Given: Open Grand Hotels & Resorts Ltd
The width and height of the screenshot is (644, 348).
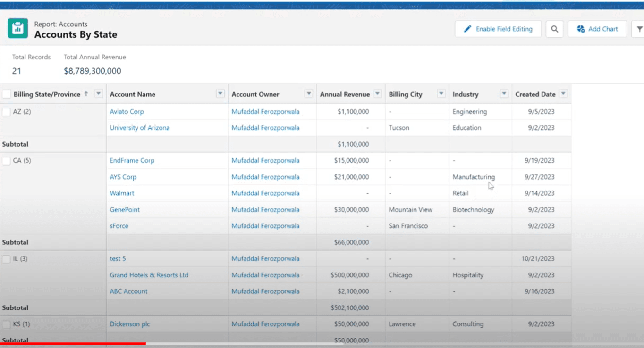Looking at the screenshot, I should [149, 275].
